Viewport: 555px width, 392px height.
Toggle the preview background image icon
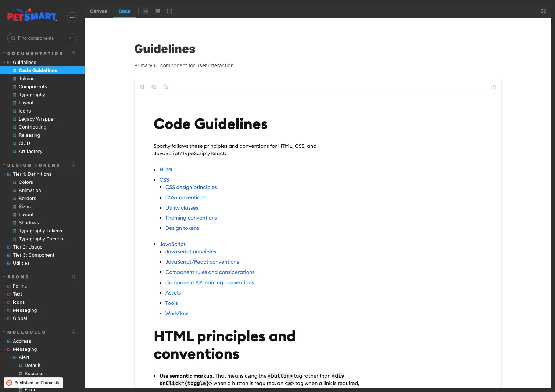[146, 11]
